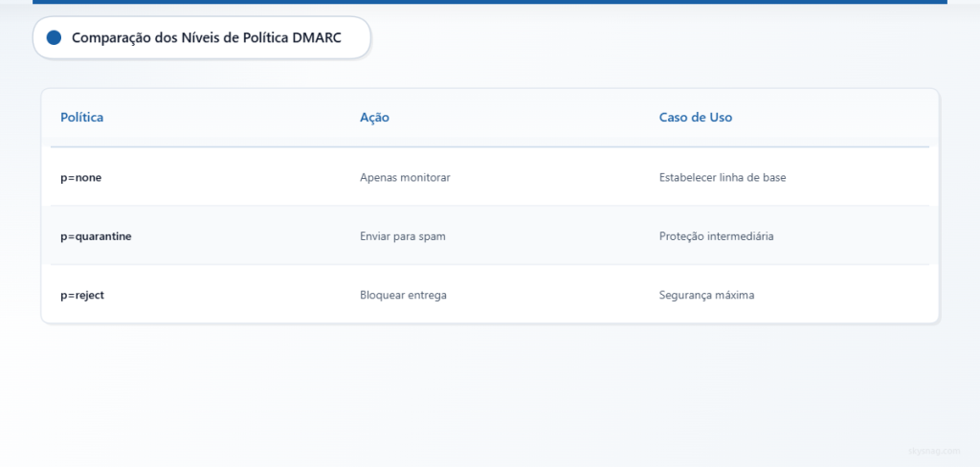Click the blue dot beside the heading

[54, 37]
